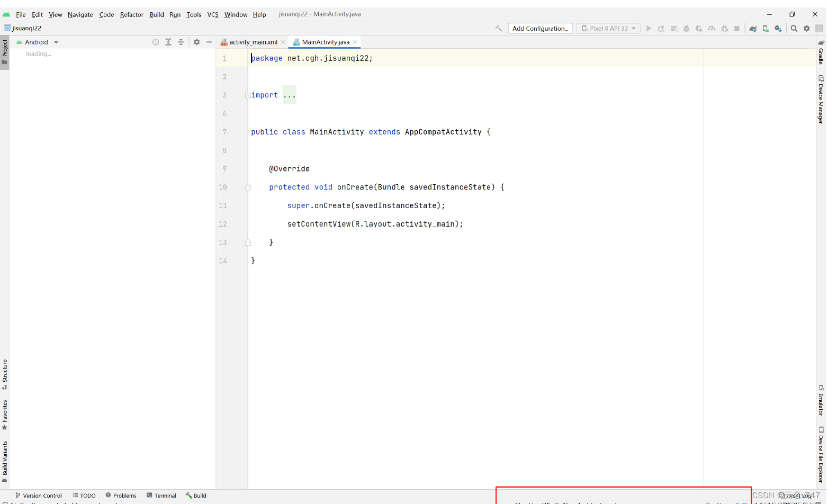
Task: Click line number 7 in the gutter
Action: [x=224, y=132]
